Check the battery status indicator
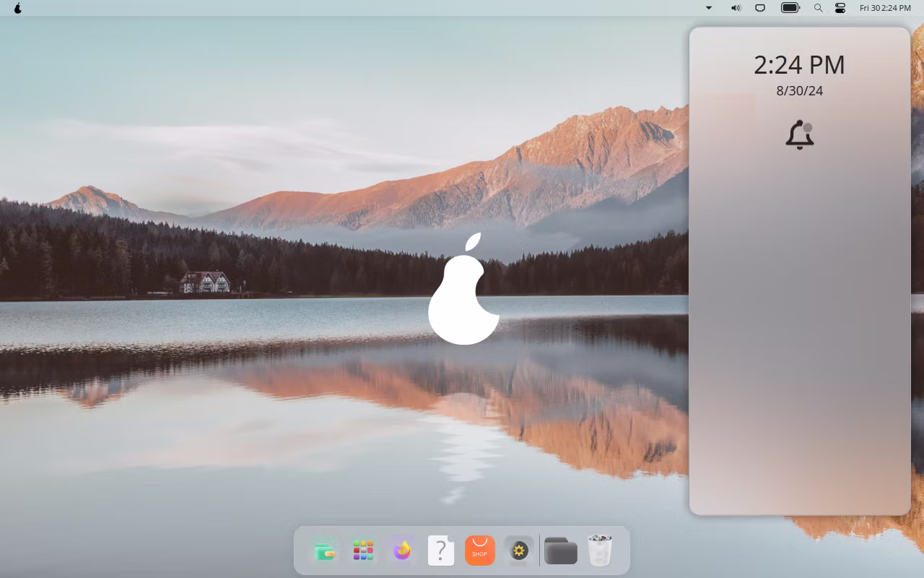The height and width of the screenshot is (578, 924). (x=790, y=8)
